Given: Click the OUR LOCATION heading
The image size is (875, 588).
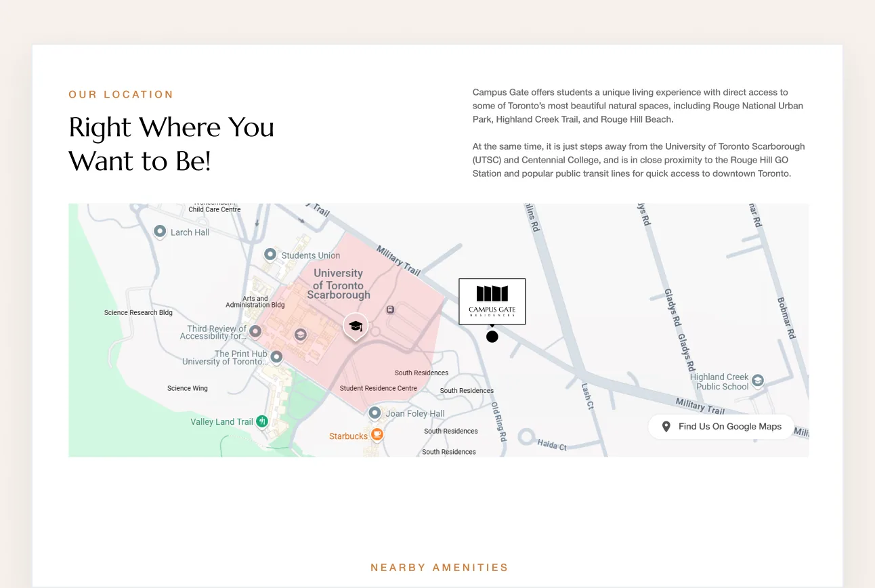Looking at the screenshot, I should click(121, 95).
